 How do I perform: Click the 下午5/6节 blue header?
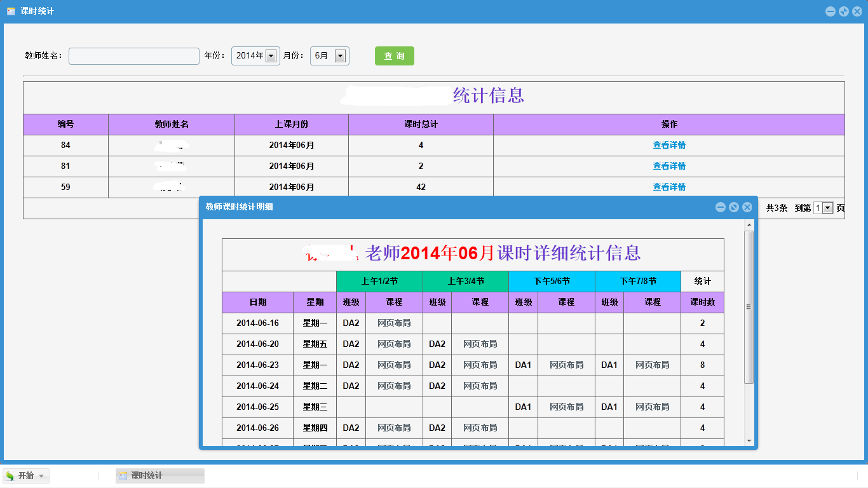[552, 281]
